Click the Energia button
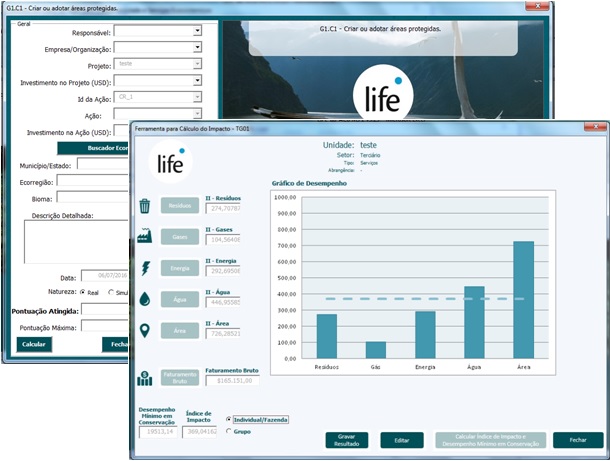 (x=180, y=268)
